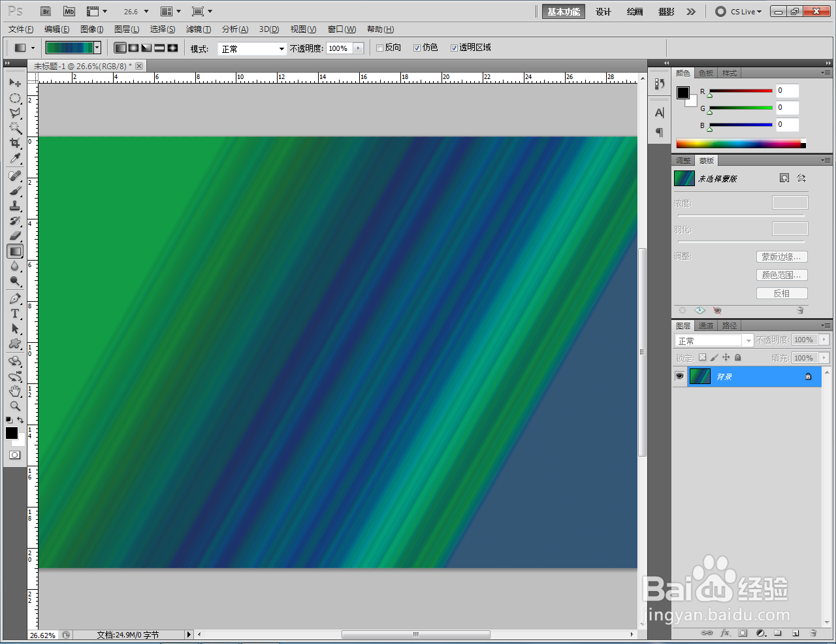Swap foreground and background colors

(x=21, y=420)
